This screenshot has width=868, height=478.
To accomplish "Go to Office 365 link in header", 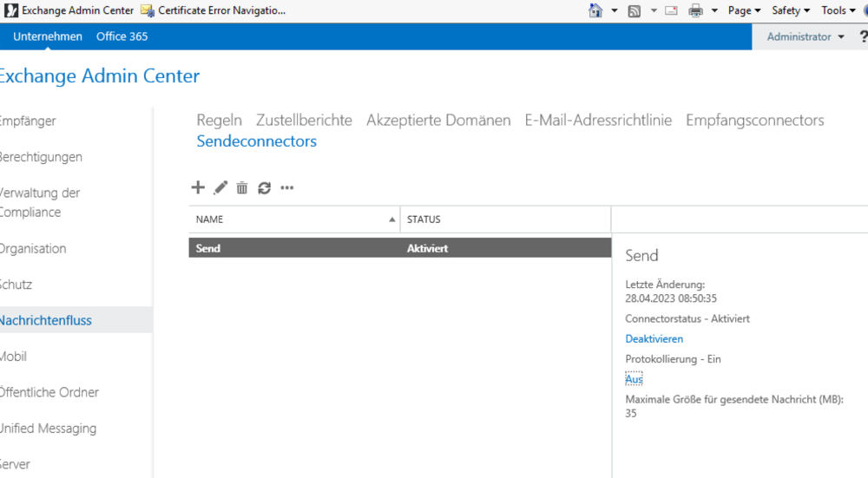I will point(122,36).
